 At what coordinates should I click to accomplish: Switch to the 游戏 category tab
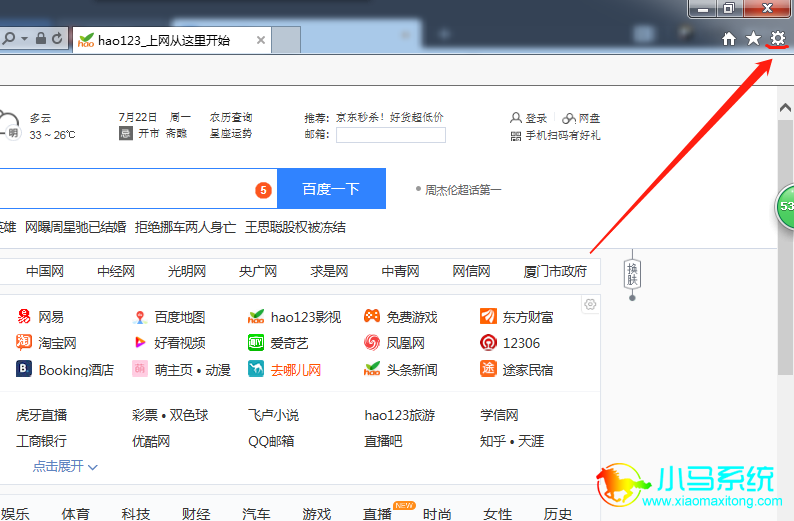pyautogui.click(x=316, y=514)
